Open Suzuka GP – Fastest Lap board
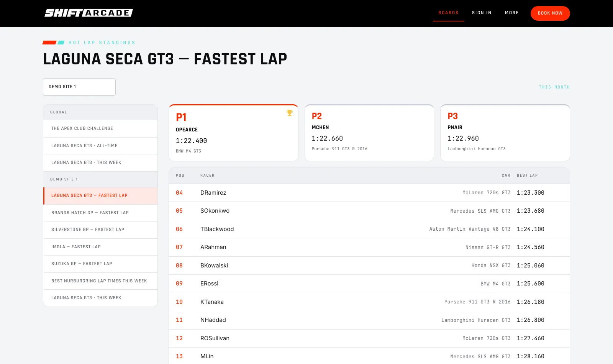Image resolution: width=613 pixels, height=364 pixels. click(100, 264)
